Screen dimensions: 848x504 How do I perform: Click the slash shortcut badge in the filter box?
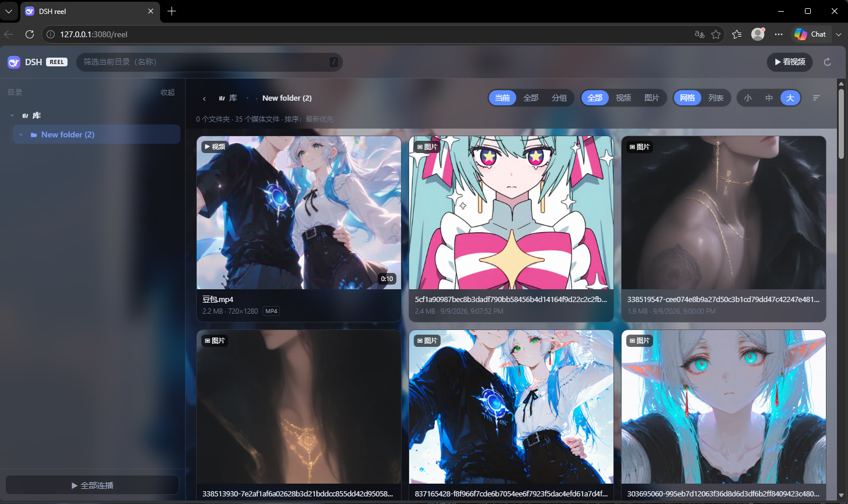click(x=333, y=62)
